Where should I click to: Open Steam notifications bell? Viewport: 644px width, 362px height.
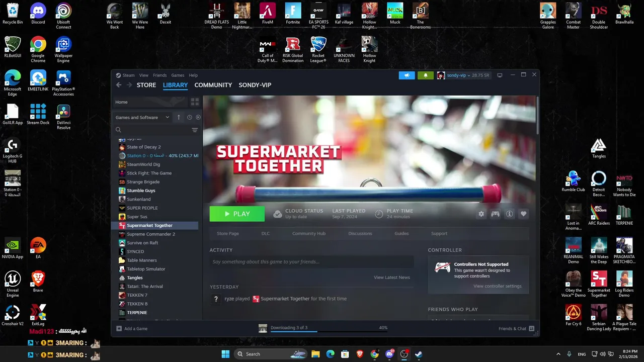click(x=425, y=75)
